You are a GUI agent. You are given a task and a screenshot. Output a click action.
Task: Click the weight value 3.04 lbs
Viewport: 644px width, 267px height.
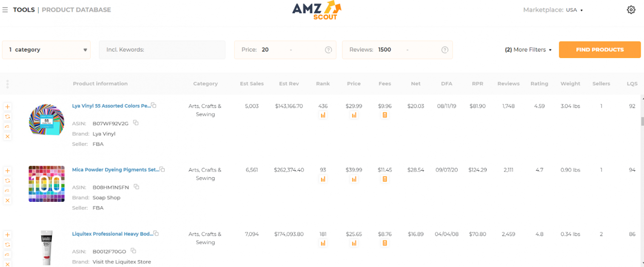coord(570,106)
